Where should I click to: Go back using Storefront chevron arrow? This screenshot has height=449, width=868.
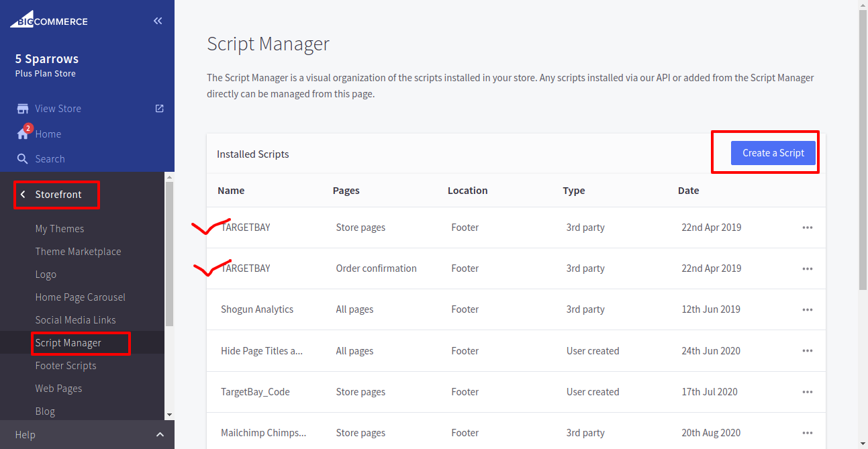coord(23,195)
